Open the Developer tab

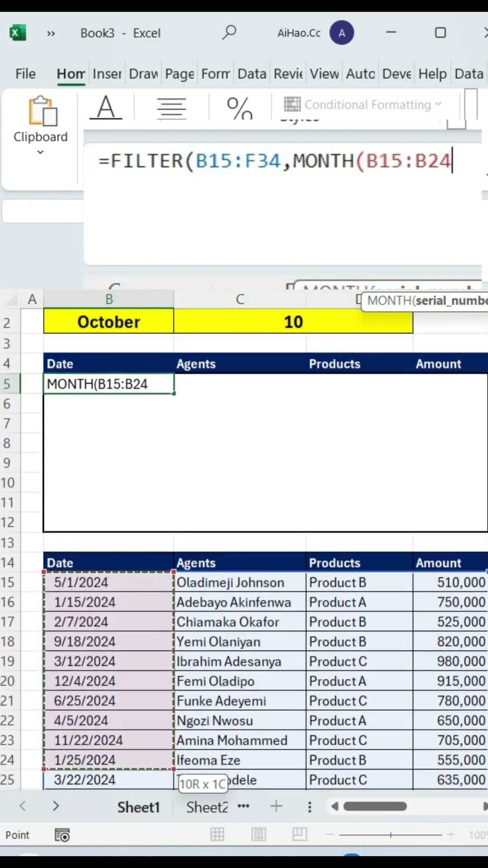pos(397,74)
